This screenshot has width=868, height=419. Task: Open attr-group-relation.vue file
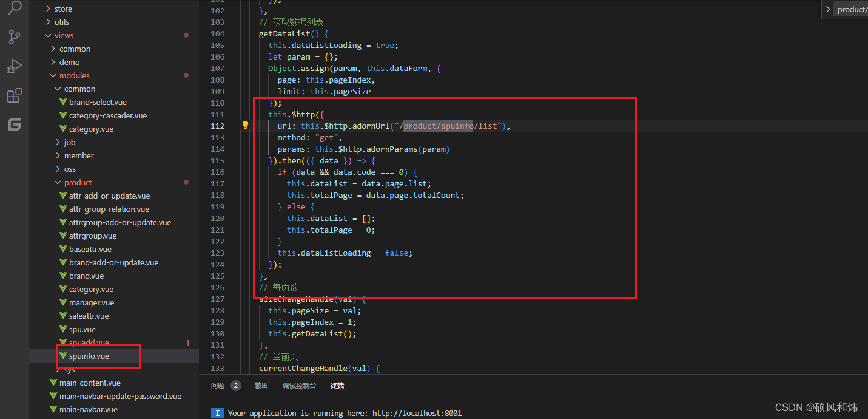tap(109, 209)
